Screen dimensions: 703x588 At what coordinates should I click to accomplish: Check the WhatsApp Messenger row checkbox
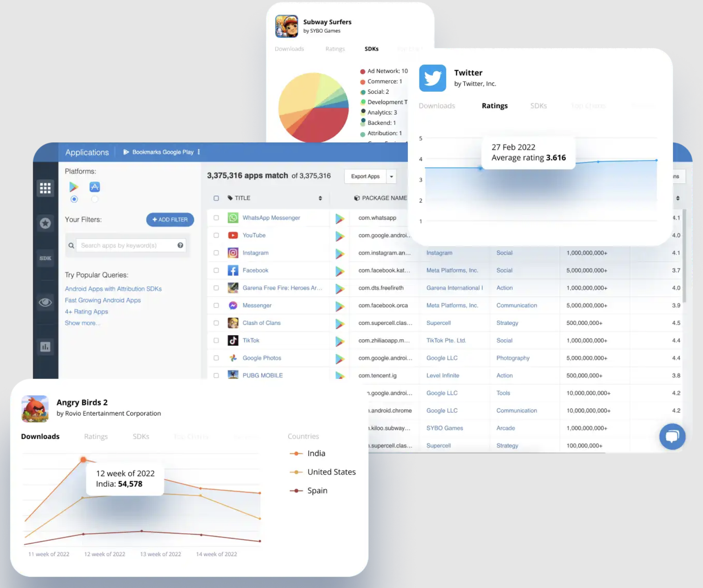coord(216,218)
